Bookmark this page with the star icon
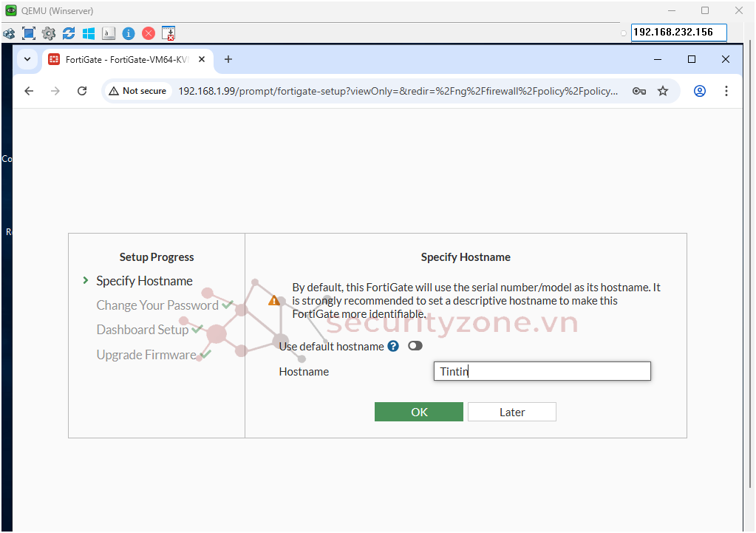 point(663,91)
